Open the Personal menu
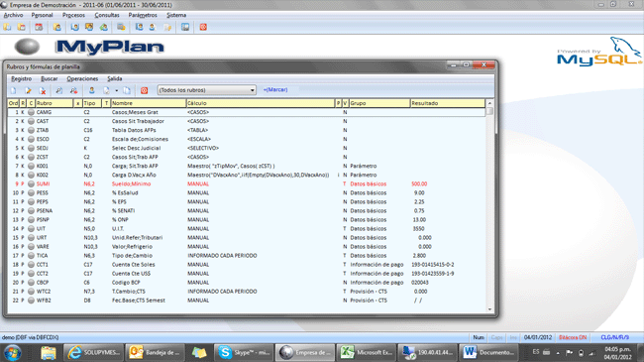644x362 pixels. tap(42, 15)
